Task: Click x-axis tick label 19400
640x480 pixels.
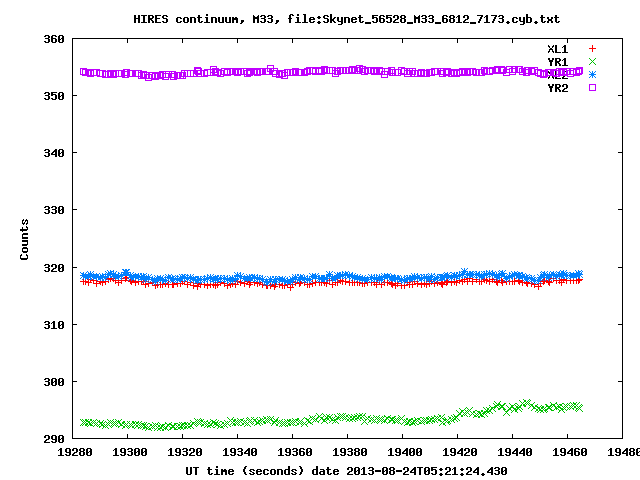Action: pos(404,452)
